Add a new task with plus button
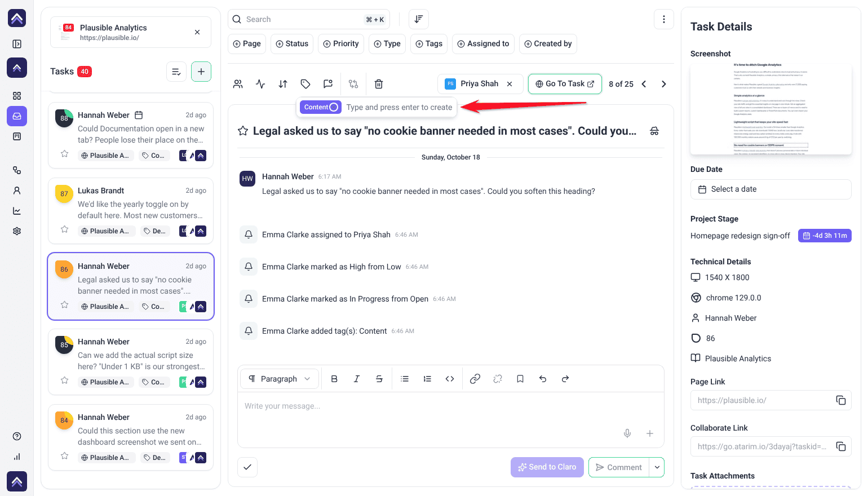868x496 pixels. click(201, 72)
